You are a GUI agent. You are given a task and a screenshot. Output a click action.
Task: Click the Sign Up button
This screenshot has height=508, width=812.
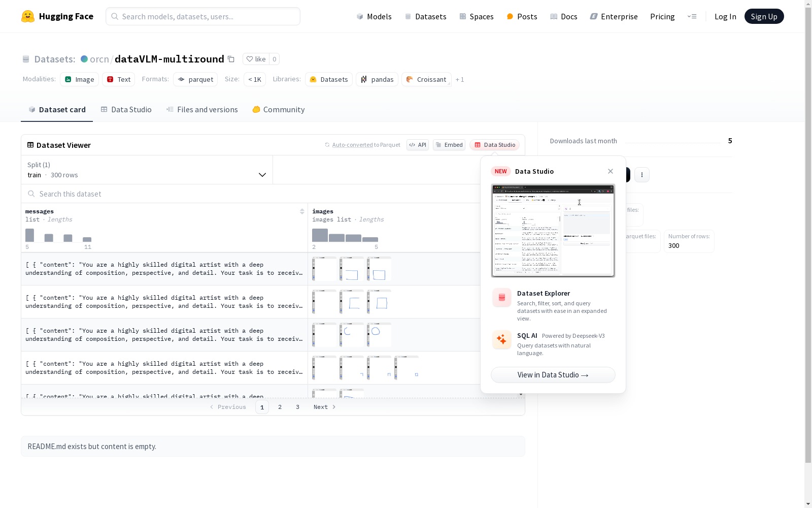coord(764,16)
